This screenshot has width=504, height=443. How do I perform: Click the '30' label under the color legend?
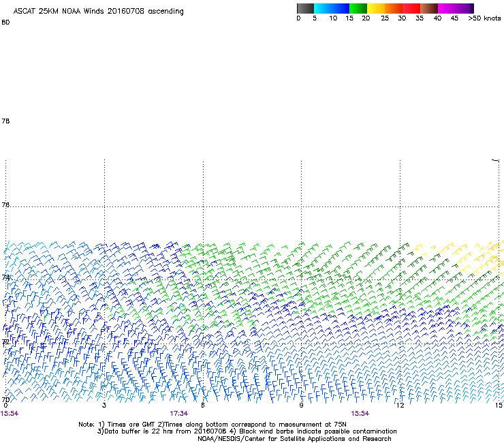(402, 18)
